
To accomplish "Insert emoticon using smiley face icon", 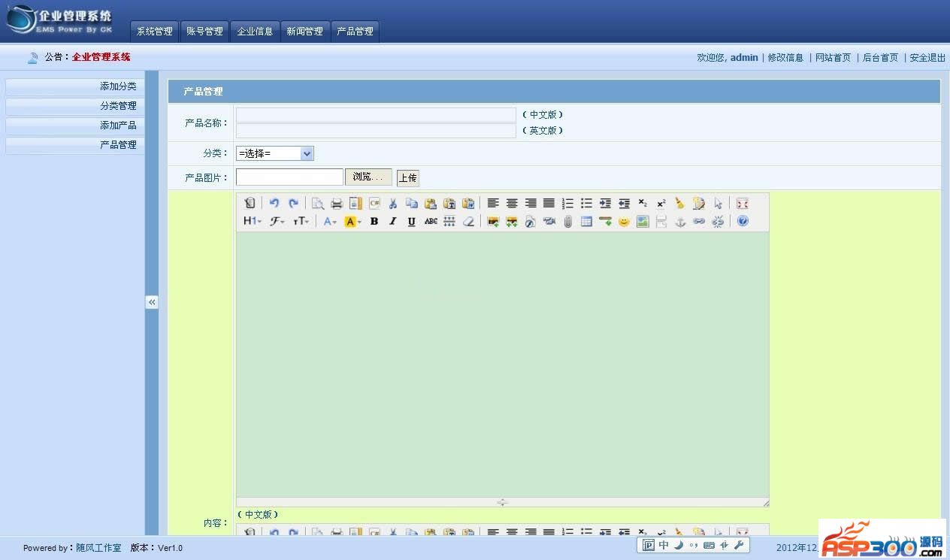I will pyautogui.click(x=624, y=222).
